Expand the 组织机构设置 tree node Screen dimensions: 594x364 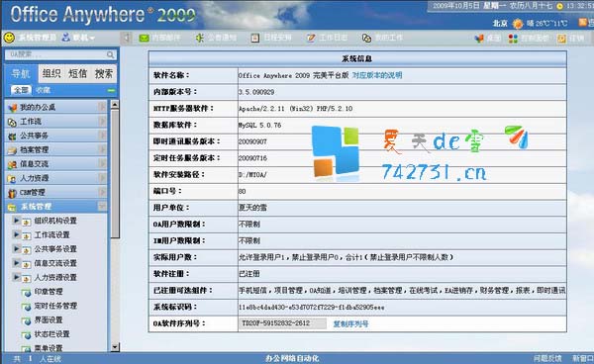(x=16, y=220)
